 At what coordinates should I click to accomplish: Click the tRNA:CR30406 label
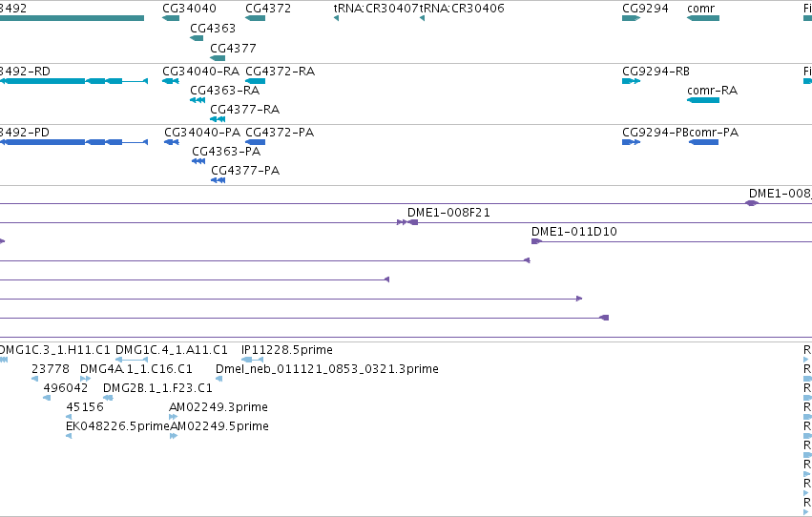coord(462,9)
